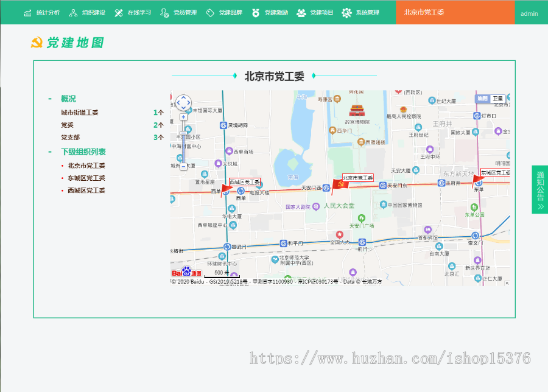
Task: Click the 党建项目 group icon
Action: point(301,13)
